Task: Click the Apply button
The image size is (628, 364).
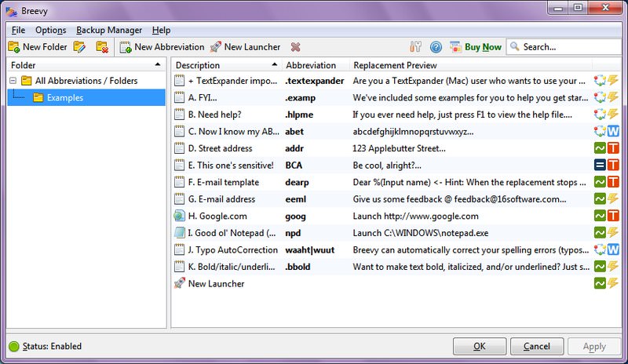Action: (594, 347)
